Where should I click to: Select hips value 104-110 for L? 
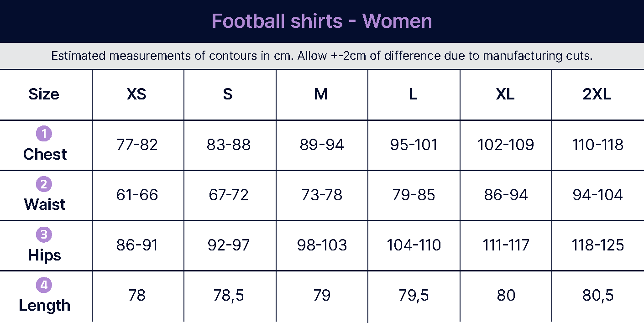pyautogui.click(x=414, y=245)
